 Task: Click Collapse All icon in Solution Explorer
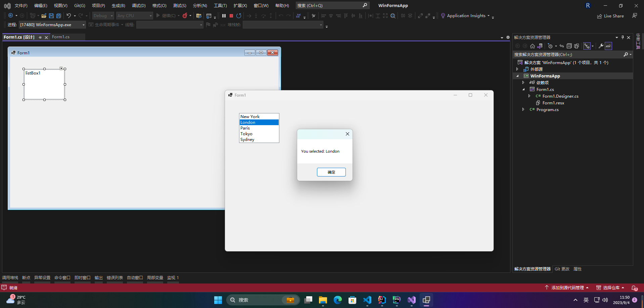569,46
